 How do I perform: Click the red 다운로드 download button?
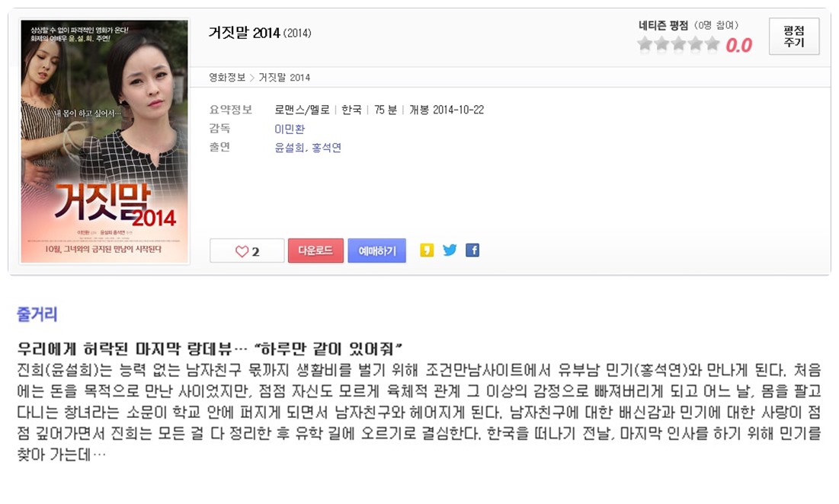315,250
